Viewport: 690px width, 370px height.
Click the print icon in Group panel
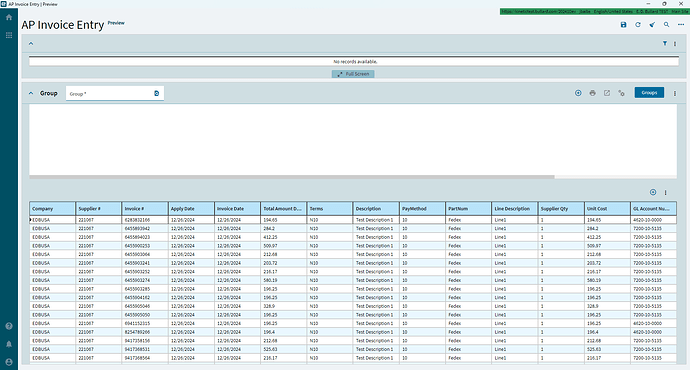click(592, 93)
